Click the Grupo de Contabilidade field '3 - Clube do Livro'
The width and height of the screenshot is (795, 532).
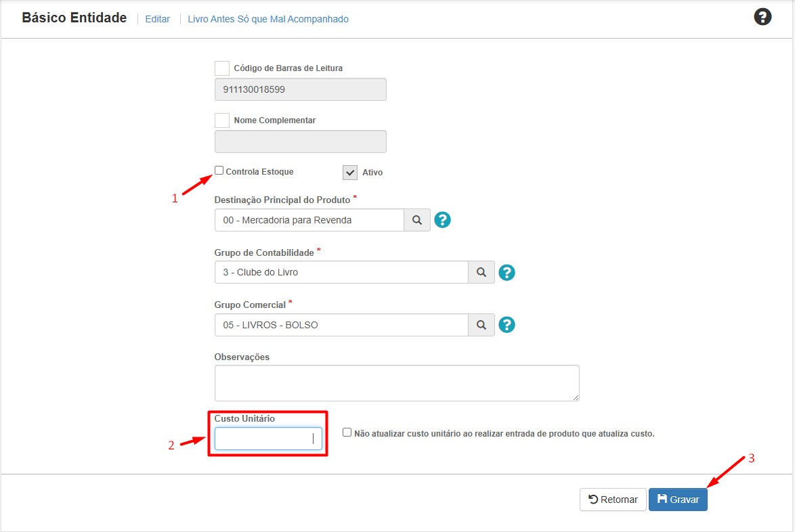click(x=341, y=272)
